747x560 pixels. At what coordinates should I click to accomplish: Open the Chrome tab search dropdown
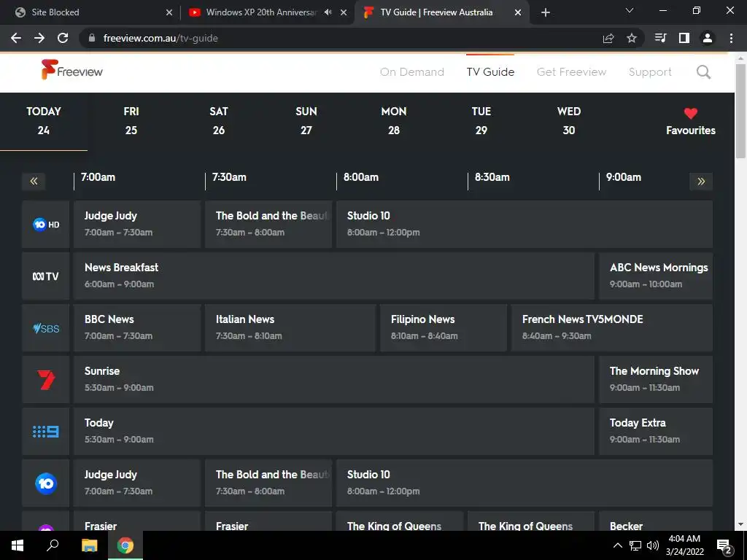point(630,10)
